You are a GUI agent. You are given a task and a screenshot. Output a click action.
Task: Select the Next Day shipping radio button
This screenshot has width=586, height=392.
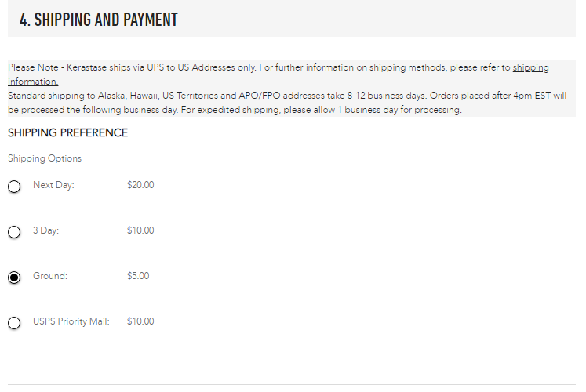pyautogui.click(x=14, y=187)
